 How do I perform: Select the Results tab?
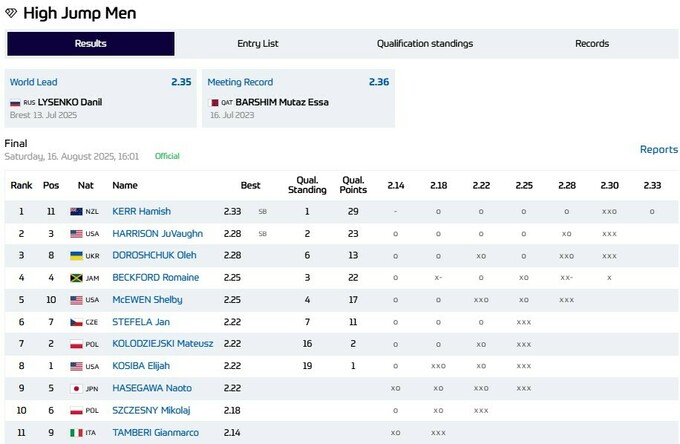pyautogui.click(x=91, y=44)
